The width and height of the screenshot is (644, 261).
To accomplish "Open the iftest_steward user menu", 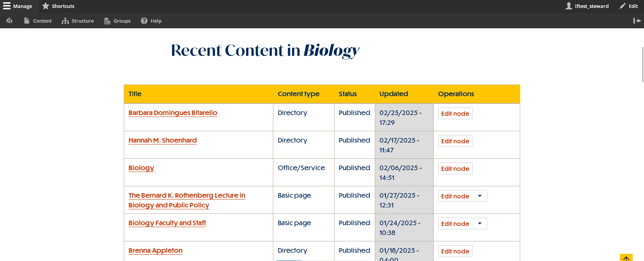I will 587,6.
